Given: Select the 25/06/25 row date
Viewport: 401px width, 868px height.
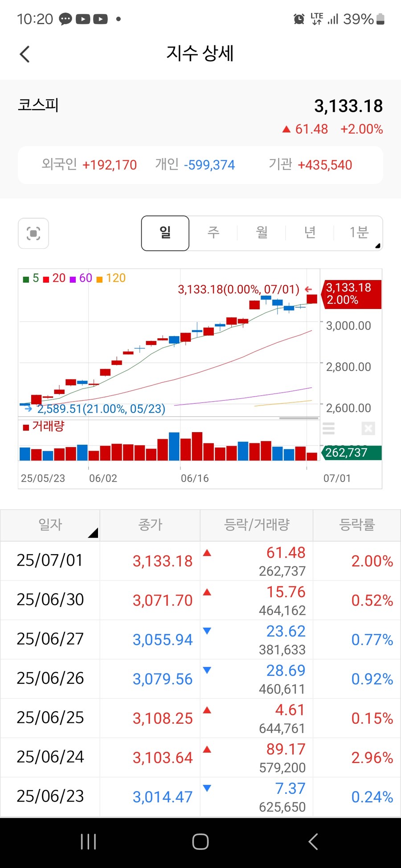Looking at the screenshot, I should point(50,718).
